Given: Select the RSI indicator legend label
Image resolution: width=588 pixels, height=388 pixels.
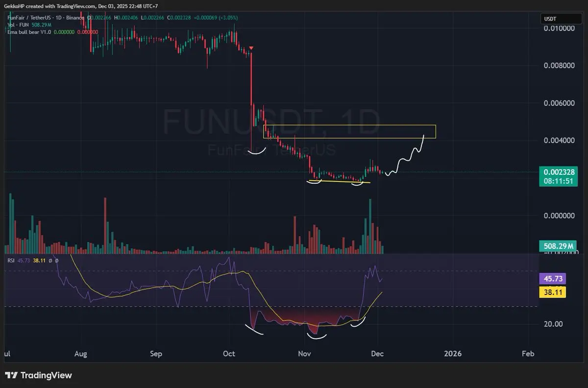Looking at the screenshot, I should [x=11, y=261].
